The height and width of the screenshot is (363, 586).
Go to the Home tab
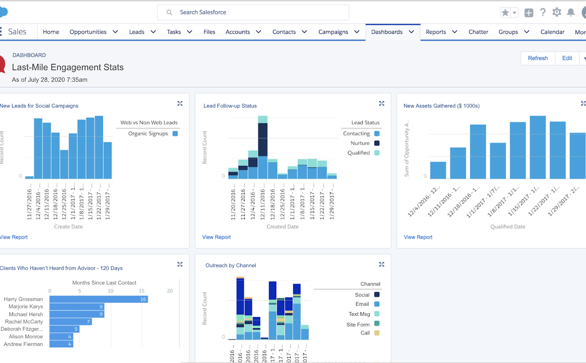[51, 32]
